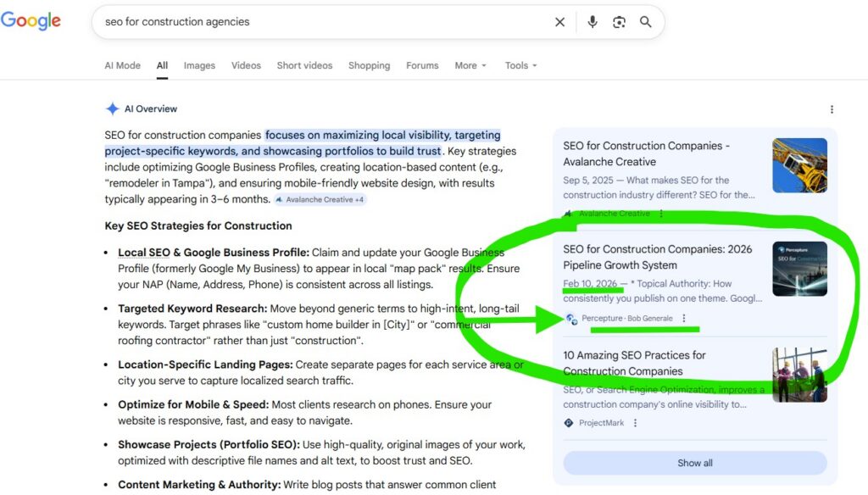This screenshot has width=868, height=495.
Task: Expand sources via the Avalanche Creative +4 chip
Action: [x=320, y=199]
